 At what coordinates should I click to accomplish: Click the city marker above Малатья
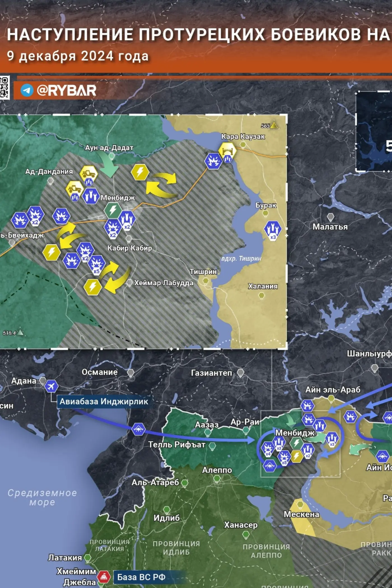(330, 216)
